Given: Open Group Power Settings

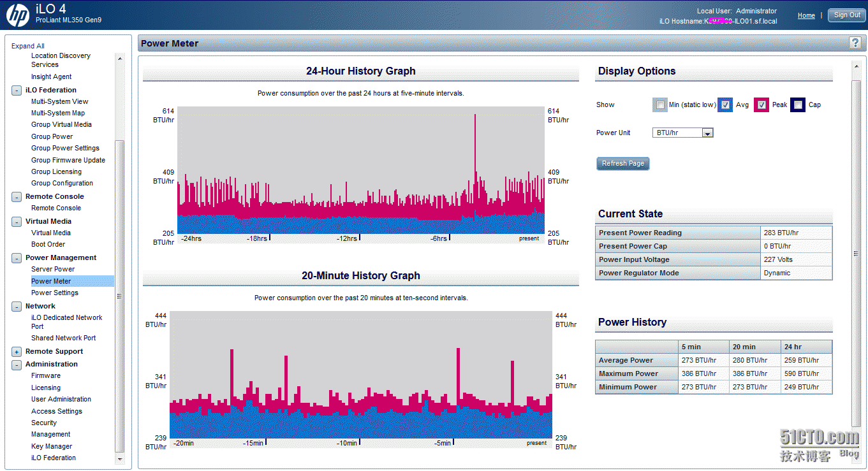Looking at the screenshot, I should (65, 148).
